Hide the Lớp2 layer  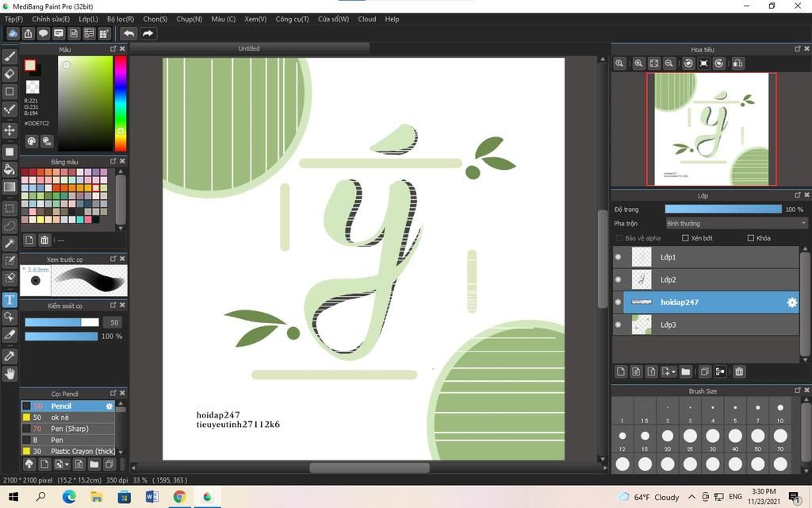[x=618, y=280]
